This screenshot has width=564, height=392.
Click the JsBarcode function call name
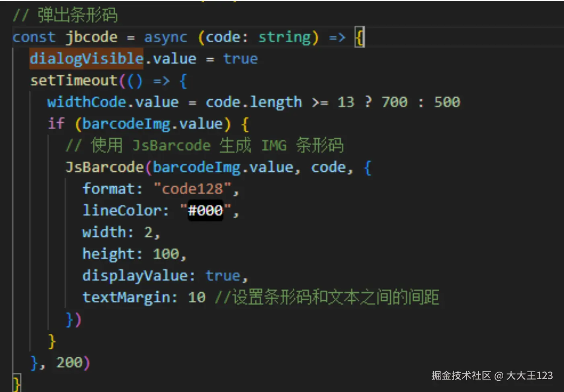(105, 167)
